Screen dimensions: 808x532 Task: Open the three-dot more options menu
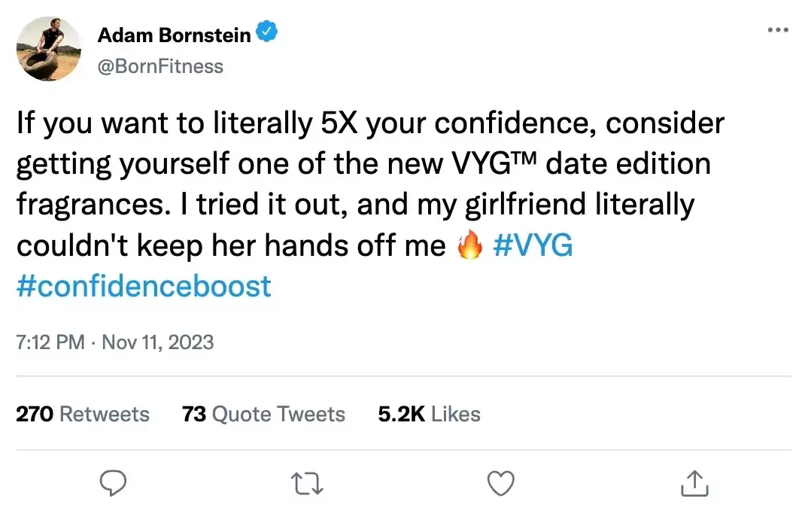tap(778, 30)
